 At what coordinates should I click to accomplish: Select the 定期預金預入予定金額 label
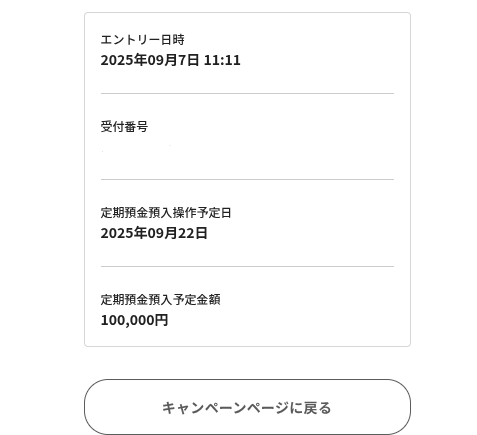160,299
